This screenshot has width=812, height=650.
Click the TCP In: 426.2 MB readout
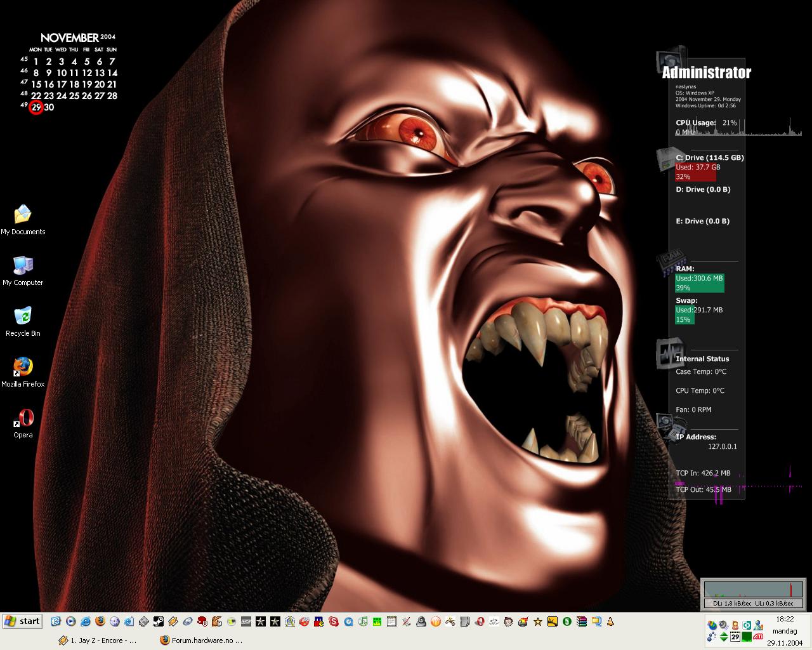point(703,473)
